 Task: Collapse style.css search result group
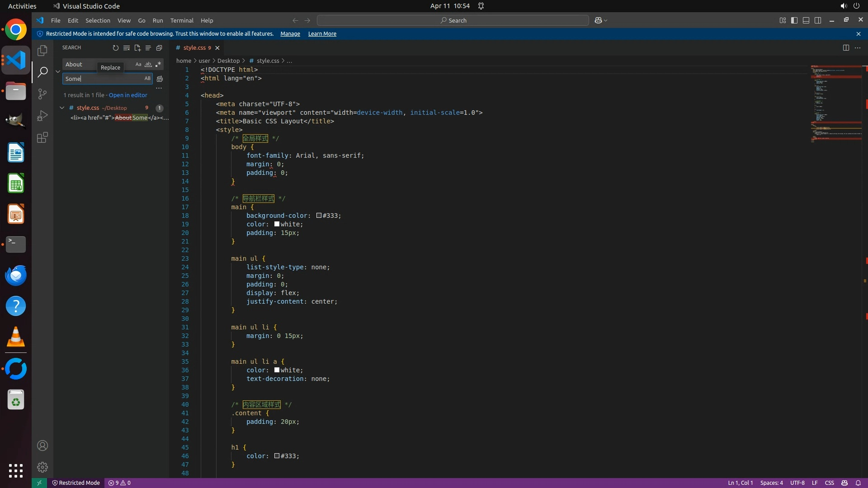[x=62, y=108]
